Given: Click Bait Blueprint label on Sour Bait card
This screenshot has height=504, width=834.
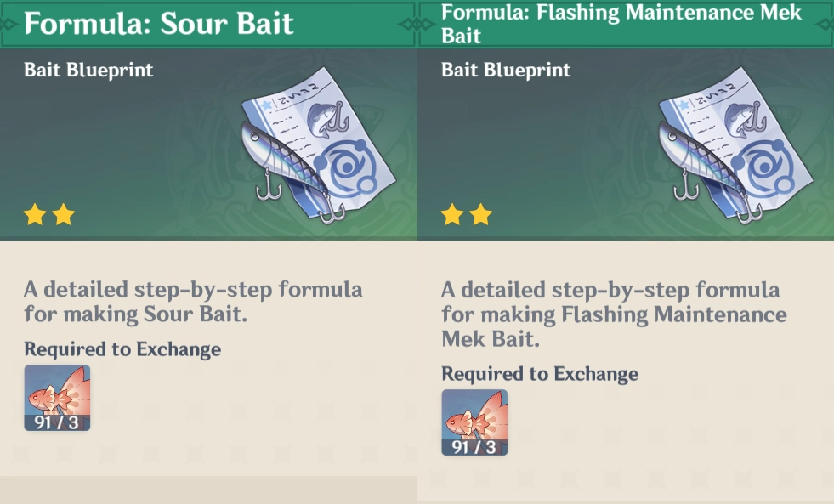Looking at the screenshot, I should click(x=88, y=70).
